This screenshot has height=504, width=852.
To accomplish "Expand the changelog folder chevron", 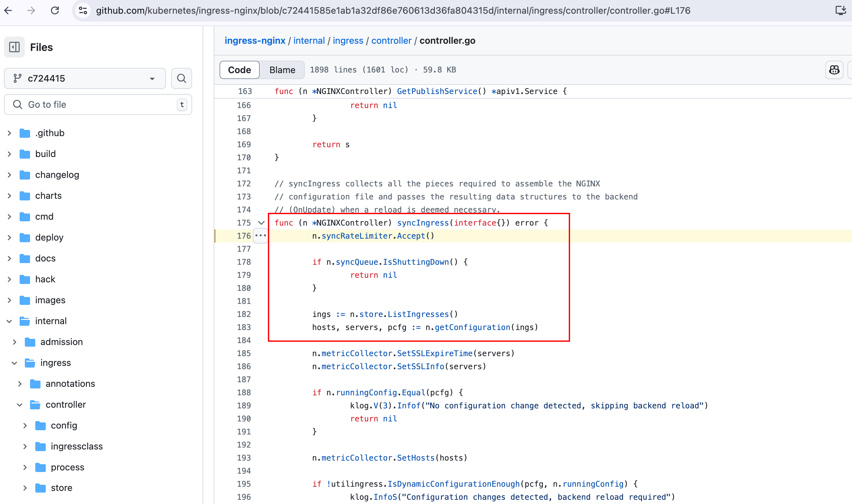I will pos(9,175).
